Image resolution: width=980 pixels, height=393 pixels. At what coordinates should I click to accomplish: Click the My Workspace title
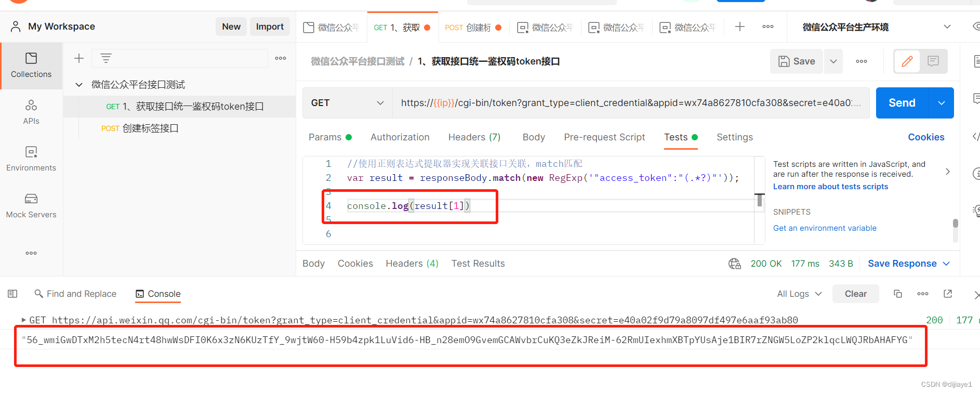[x=61, y=27]
